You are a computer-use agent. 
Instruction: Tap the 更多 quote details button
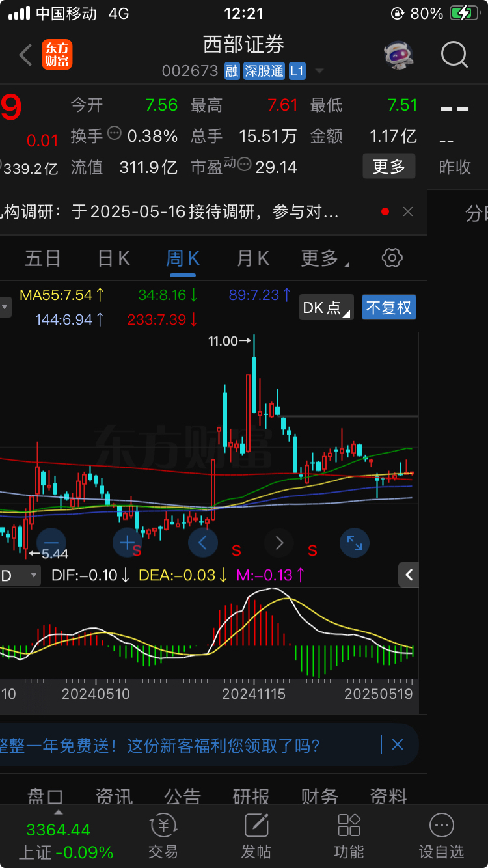pyautogui.click(x=388, y=167)
